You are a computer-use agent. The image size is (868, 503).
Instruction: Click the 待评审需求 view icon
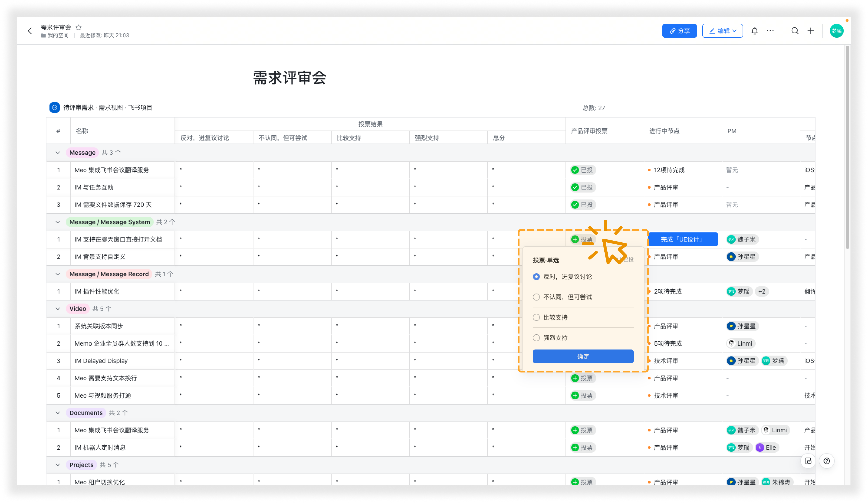[x=54, y=108]
